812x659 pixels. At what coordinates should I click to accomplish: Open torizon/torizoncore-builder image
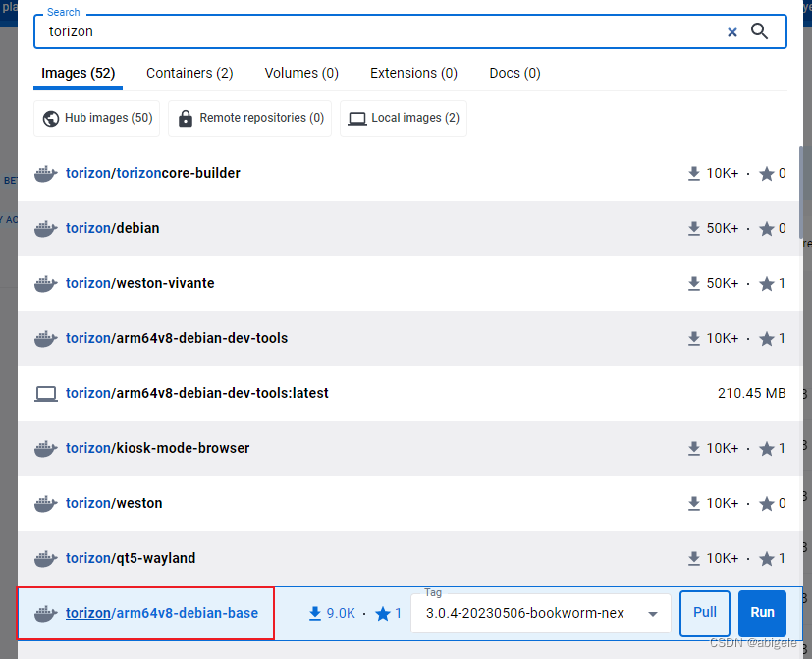tap(153, 173)
